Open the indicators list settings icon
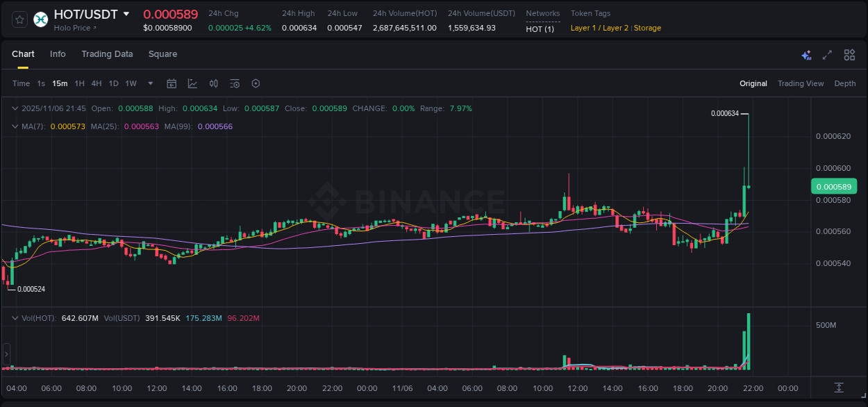This screenshot has height=407, width=868. click(235, 83)
